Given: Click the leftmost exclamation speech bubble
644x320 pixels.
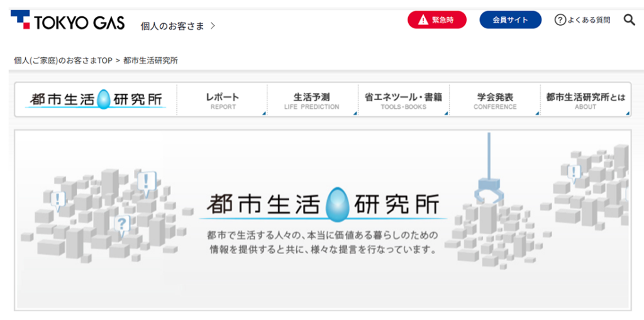Looking at the screenshot, I should (x=58, y=200).
